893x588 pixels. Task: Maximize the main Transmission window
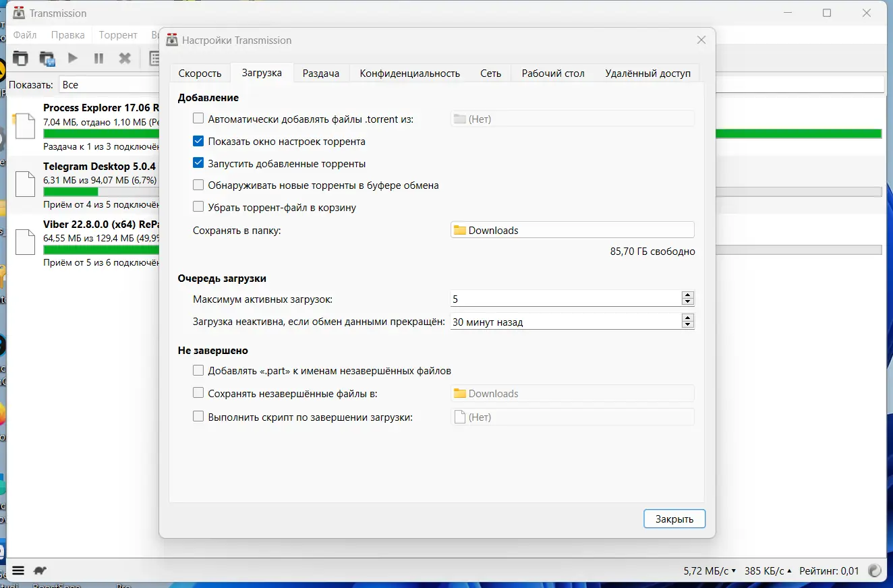(x=827, y=13)
